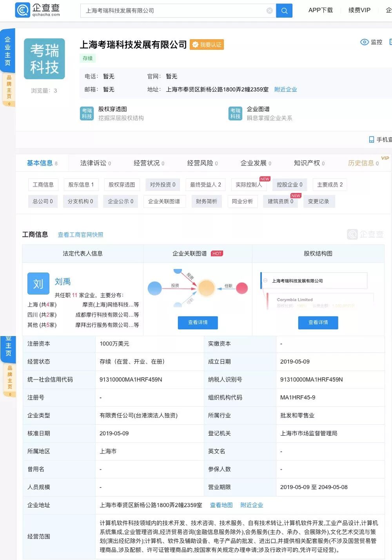Select the 总公司 0 button
This screenshot has height=560, width=392.
pyautogui.click(x=43, y=202)
